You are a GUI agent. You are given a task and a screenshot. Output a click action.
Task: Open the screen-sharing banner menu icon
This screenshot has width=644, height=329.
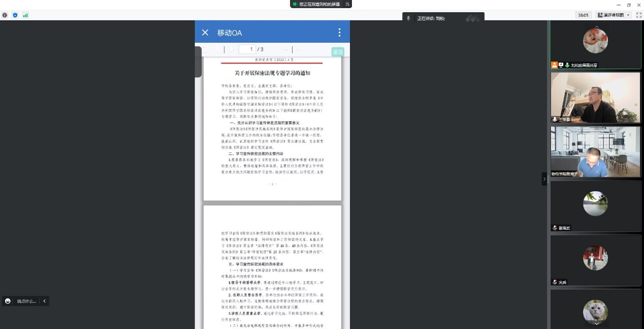point(347,4)
